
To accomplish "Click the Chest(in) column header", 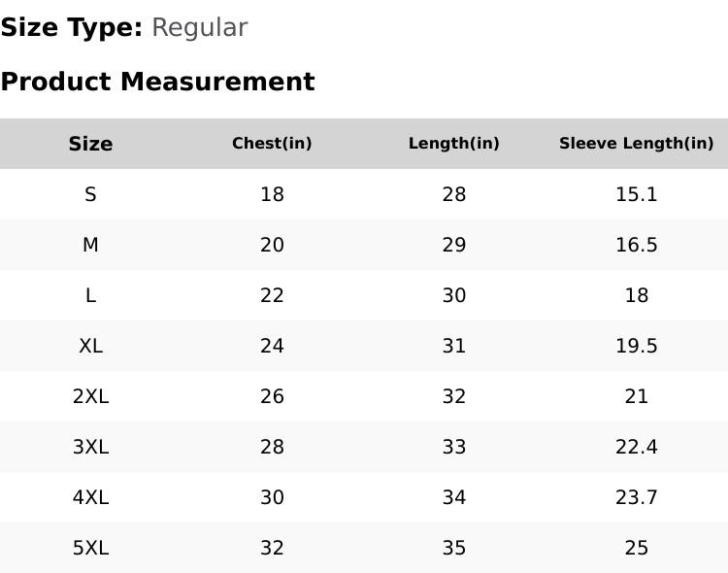I will (x=272, y=144).
